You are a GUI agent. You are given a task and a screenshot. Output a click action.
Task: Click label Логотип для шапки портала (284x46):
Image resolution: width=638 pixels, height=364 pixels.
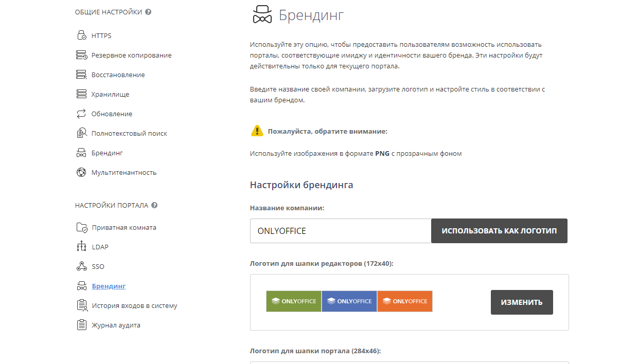315,351
